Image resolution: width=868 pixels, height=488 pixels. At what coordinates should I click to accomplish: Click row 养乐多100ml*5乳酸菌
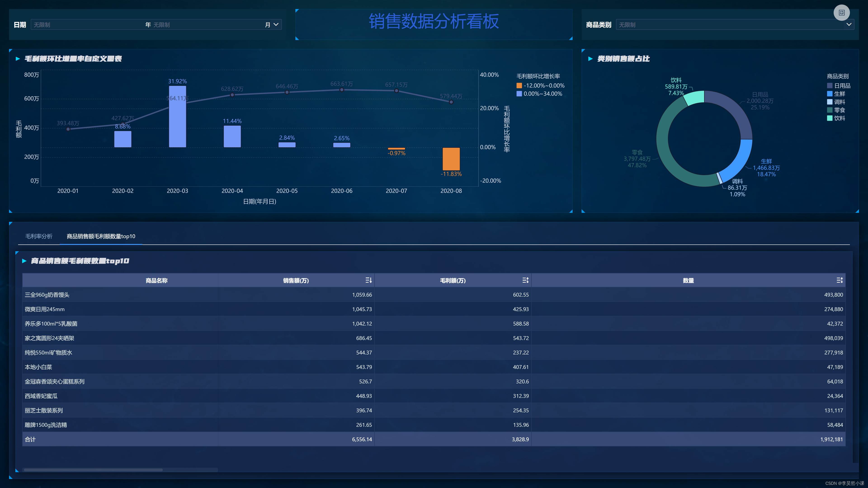coord(434,324)
